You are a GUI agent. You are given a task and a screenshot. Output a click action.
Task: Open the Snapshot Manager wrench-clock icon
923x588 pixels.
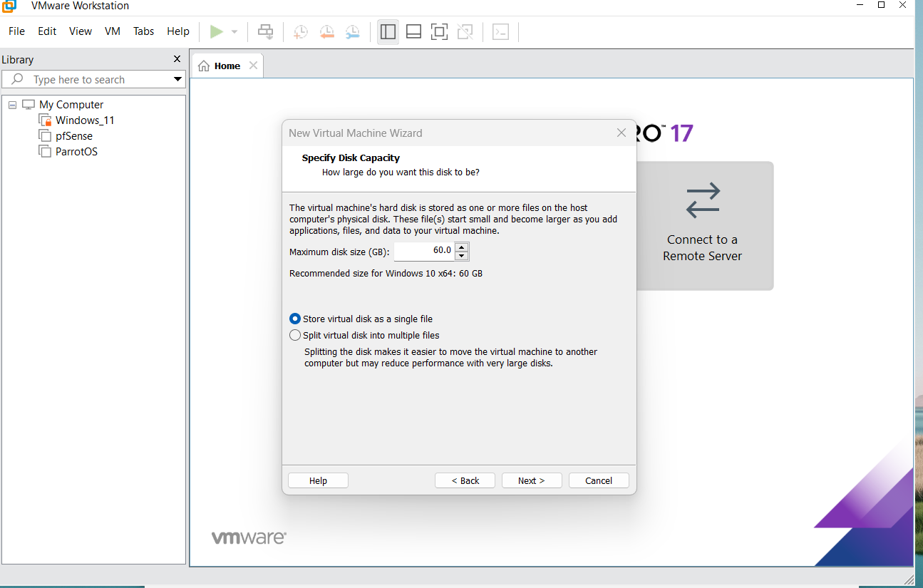tap(353, 31)
